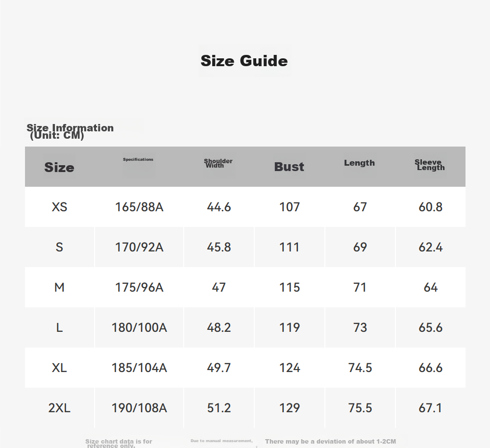Click the 1-2CM deviation note
Viewport: 490px width, 448px height.
[330, 442]
